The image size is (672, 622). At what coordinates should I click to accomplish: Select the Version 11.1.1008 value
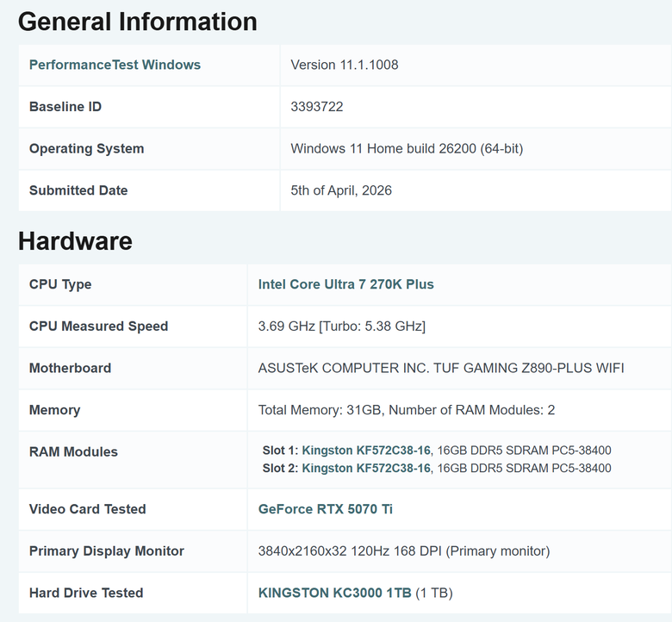(x=345, y=65)
